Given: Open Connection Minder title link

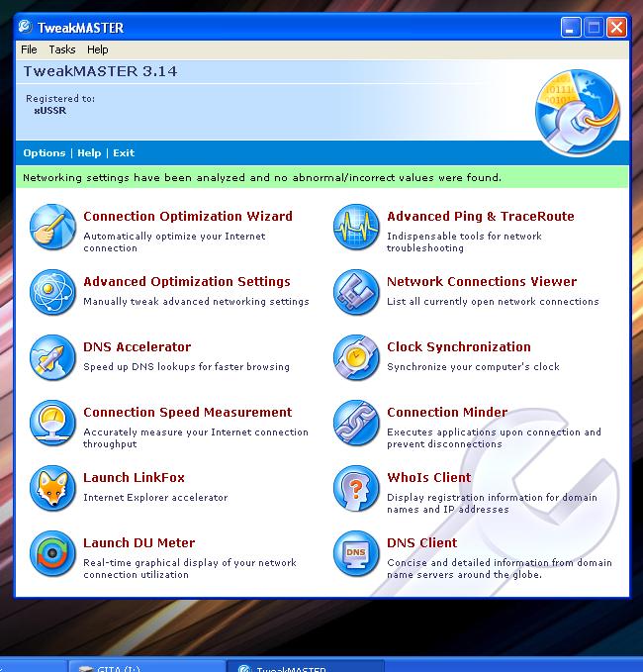Looking at the screenshot, I should [447, 413].
